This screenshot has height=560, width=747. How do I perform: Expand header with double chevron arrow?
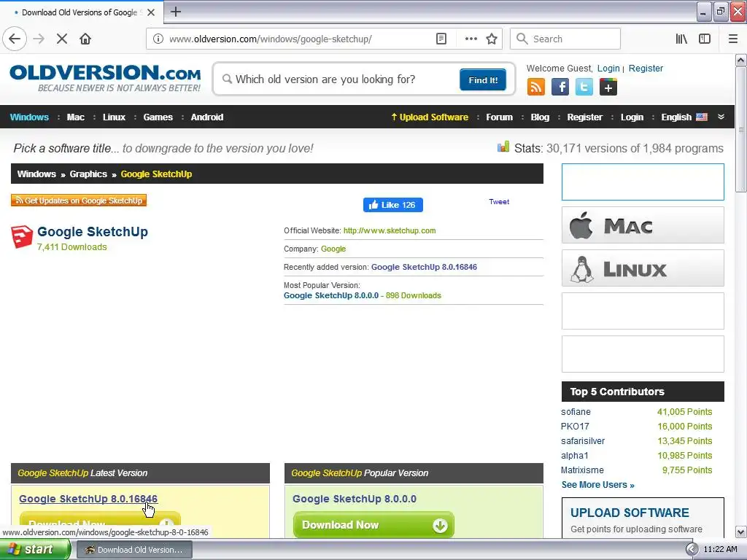(721, 117)
